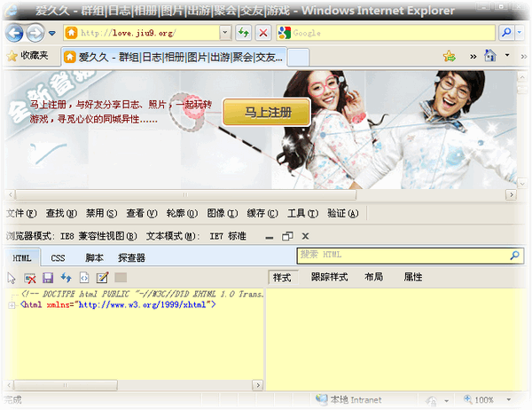Open the 100% zoom level control
532x410 pixels.
(479, 400)
